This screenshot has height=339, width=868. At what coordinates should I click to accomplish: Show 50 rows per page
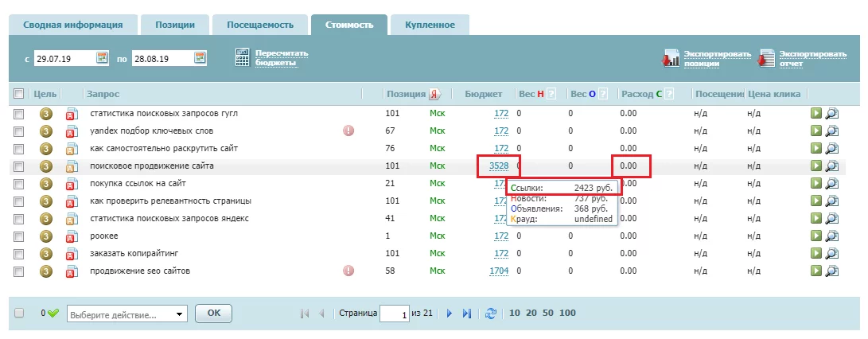click(x=548, y=313)
